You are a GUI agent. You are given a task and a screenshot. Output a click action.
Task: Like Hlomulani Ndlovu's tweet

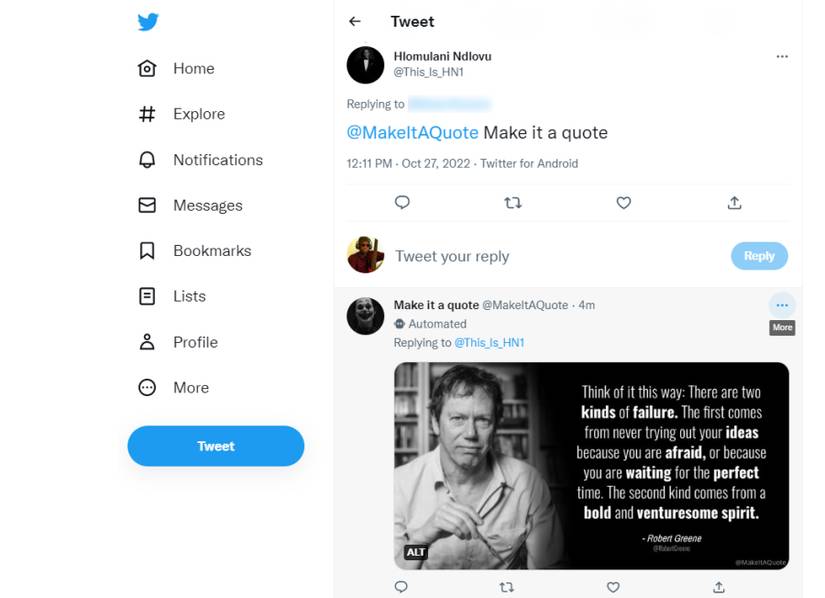click(623, 202)
